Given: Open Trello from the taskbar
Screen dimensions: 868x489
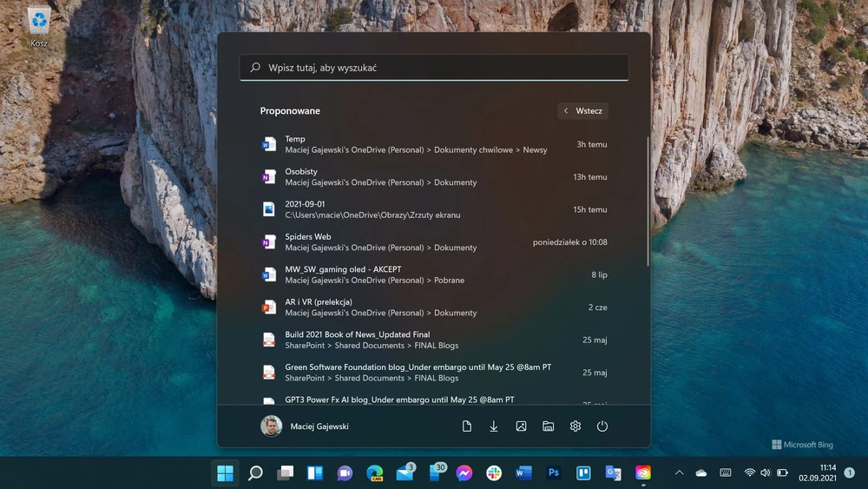Looking at the screenshot, I should point(583,473).
